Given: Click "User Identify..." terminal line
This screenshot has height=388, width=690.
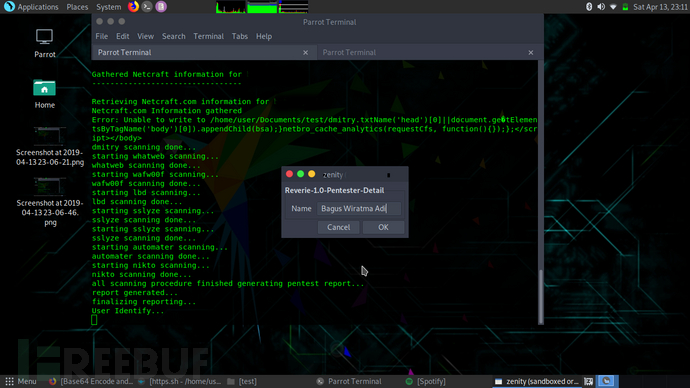Looking at the screenshot, I should click(128, 311).
